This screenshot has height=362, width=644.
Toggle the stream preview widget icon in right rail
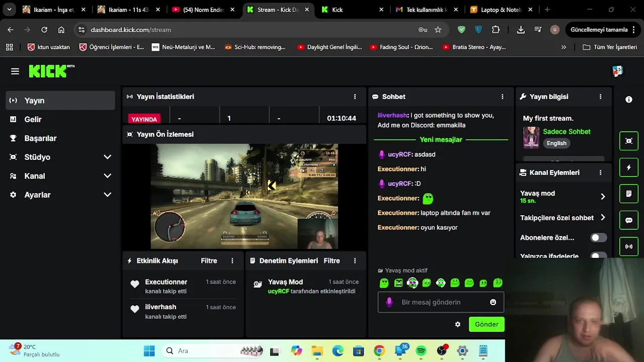(x=629, y=141)
